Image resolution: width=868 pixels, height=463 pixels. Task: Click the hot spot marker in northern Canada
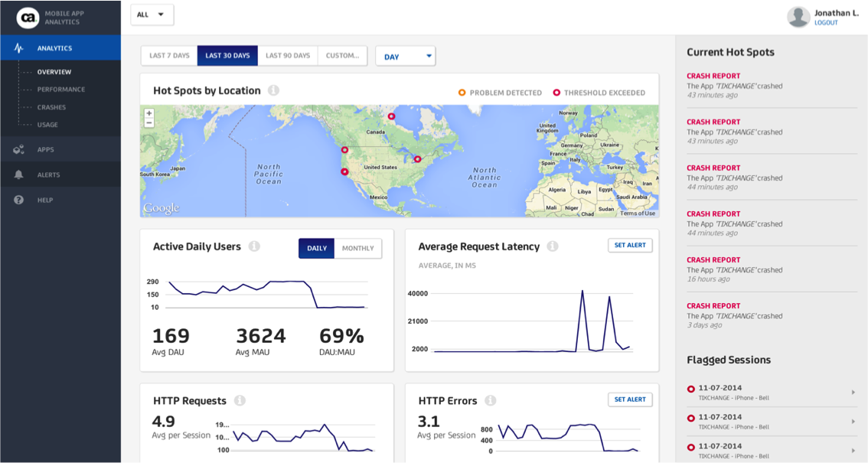(391, 116)
